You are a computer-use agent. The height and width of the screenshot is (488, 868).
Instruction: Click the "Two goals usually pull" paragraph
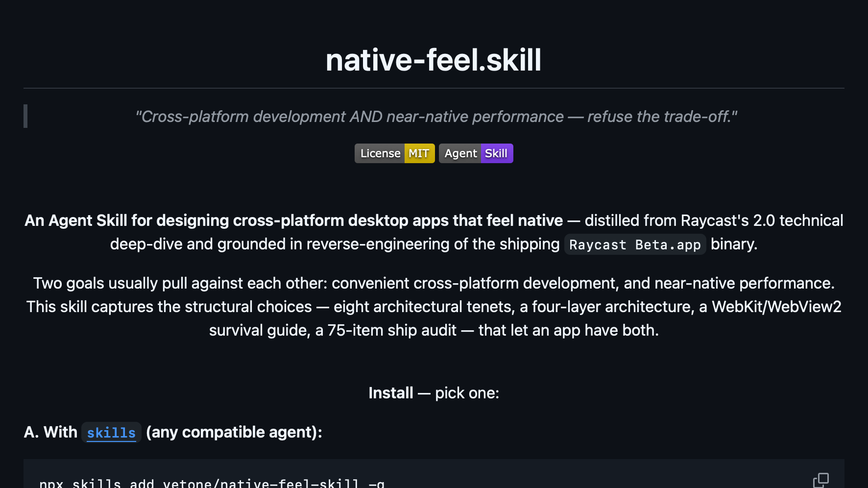(434, 307)
